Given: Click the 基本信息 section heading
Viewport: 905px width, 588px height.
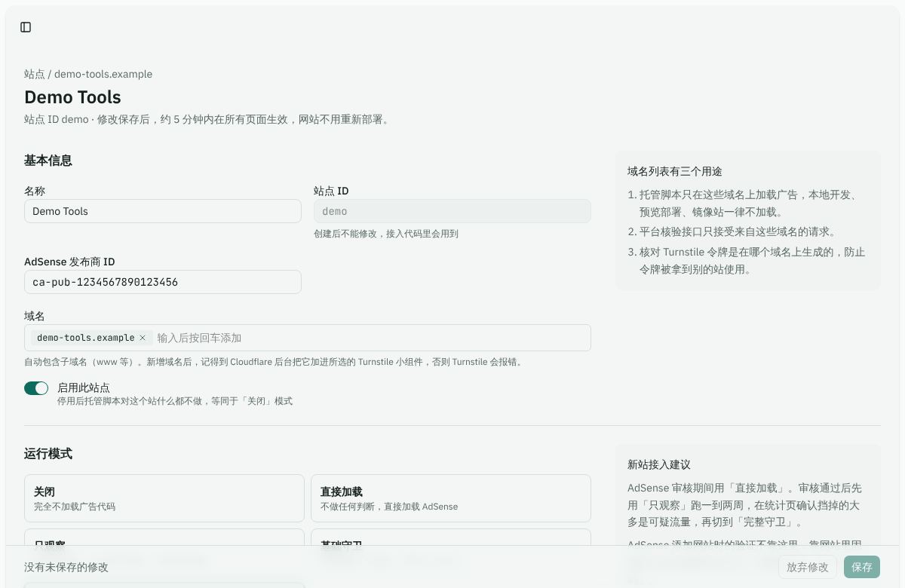Looking at the screenshot, I should coord(48,161).
